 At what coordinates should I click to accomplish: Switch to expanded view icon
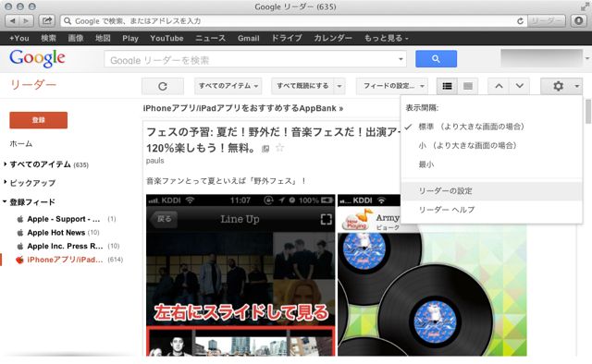(468, 86)
